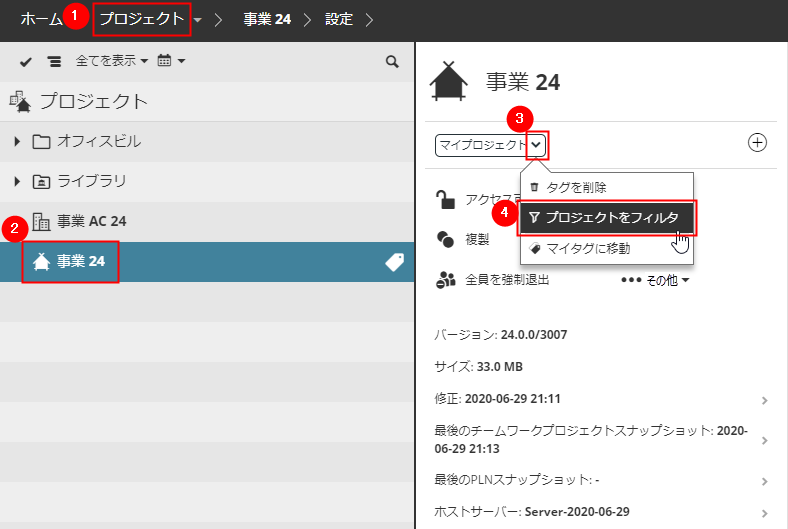Open the マイプロジェクト tag dropdown arrow
The image size is (788, 529).
(537, 145)
